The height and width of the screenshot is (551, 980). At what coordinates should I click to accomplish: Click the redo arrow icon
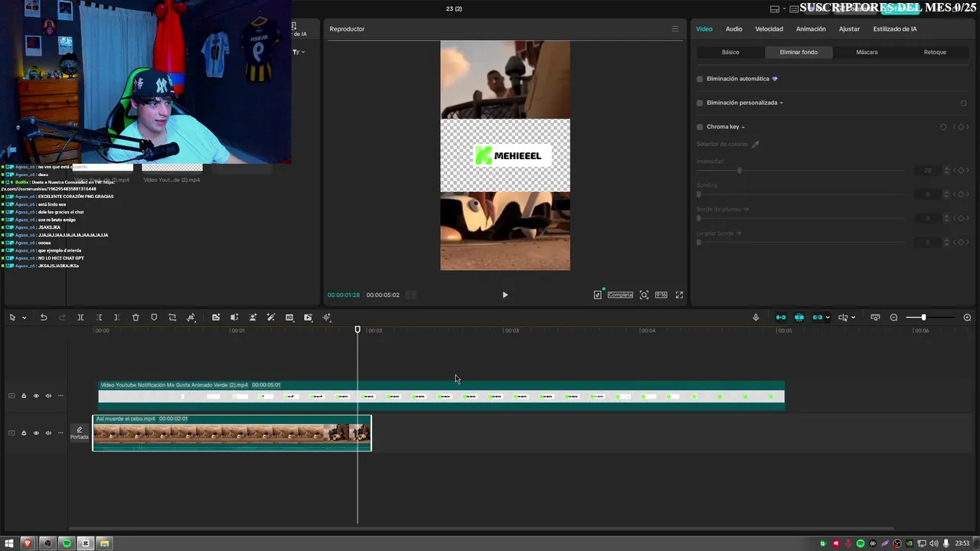[x=62, y=318]
